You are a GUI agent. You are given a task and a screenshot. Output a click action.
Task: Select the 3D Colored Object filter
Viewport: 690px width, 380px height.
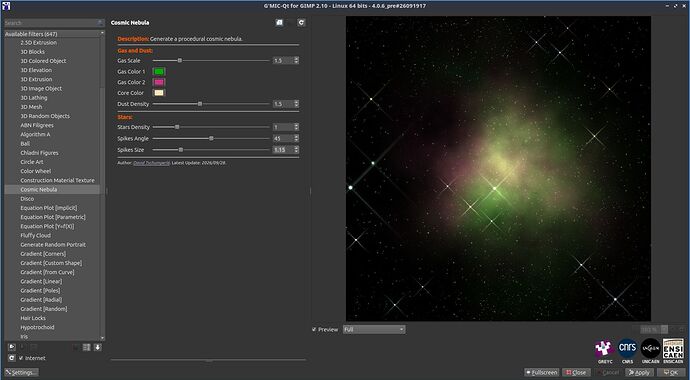(43, 61)
